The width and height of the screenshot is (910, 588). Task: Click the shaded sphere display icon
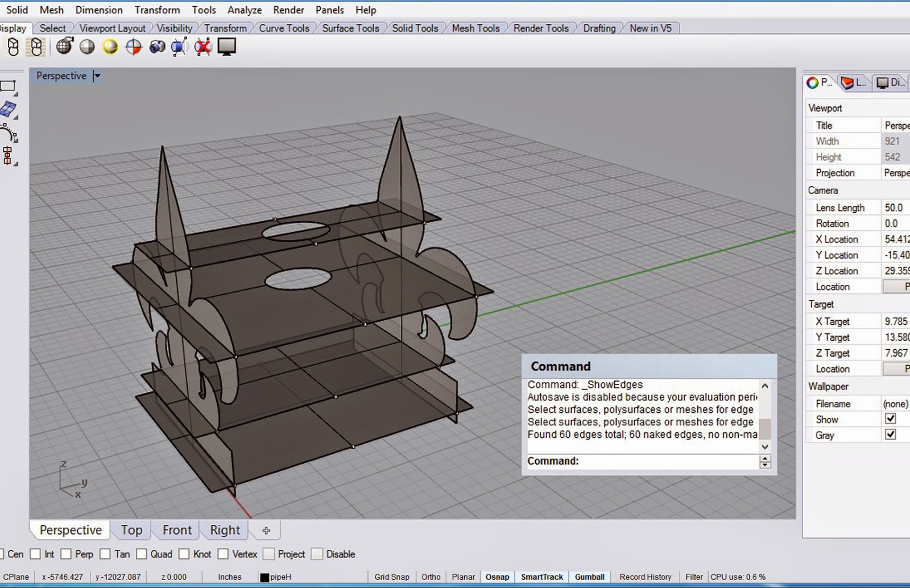[x=87, y=47]
